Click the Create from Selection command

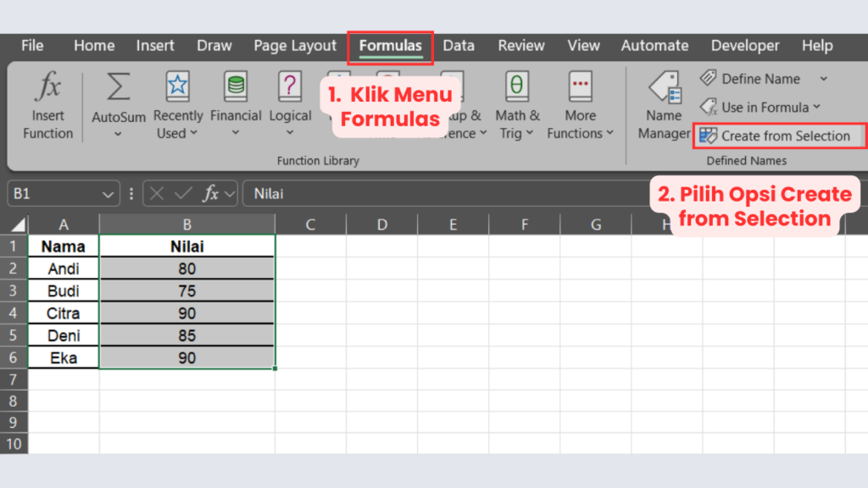click(778, 136)
